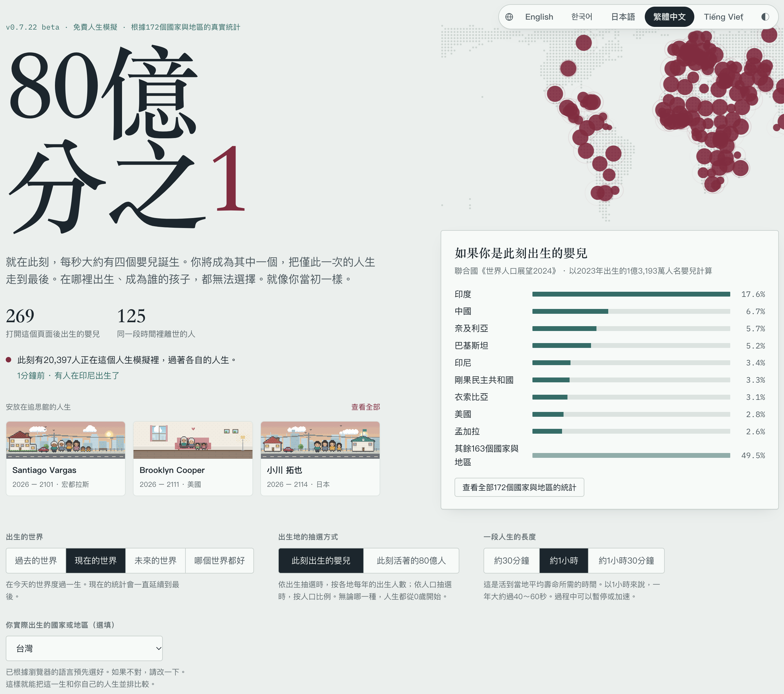Screen dimensions: 784x694
Task: Click the 孟加拉 row label
Action: (467, 431)
